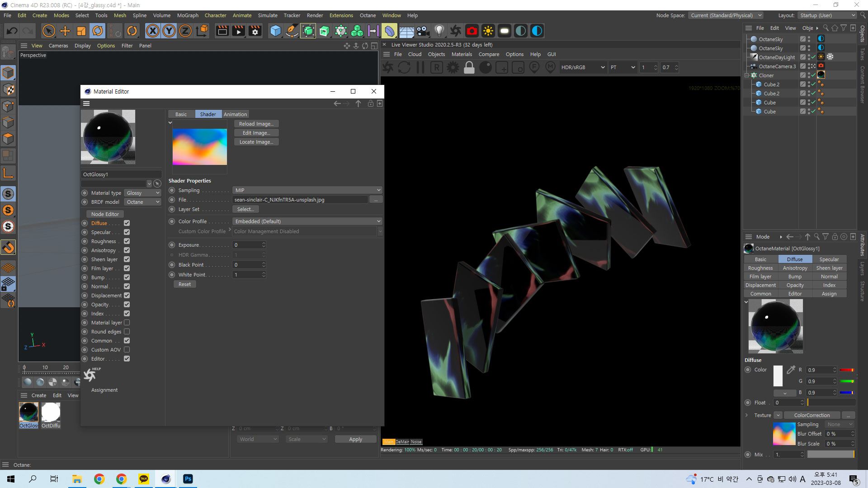Enable the Material layer checkbox

click(127, 323)
